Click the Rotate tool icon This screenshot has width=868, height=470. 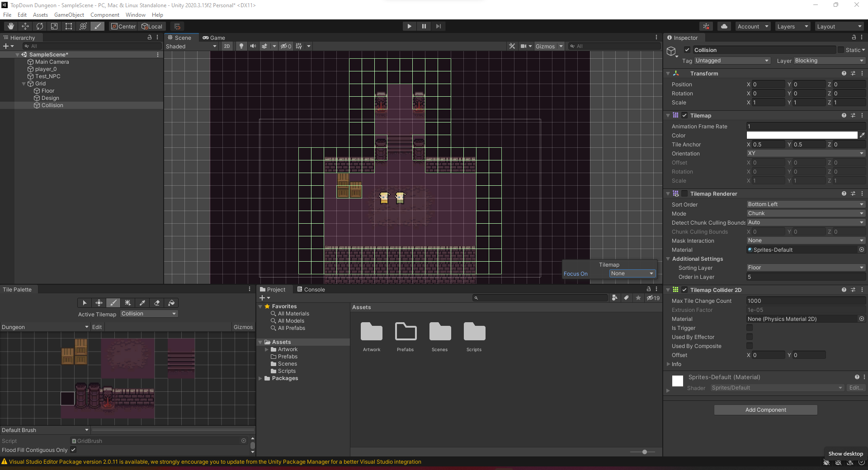coord(40,26)
